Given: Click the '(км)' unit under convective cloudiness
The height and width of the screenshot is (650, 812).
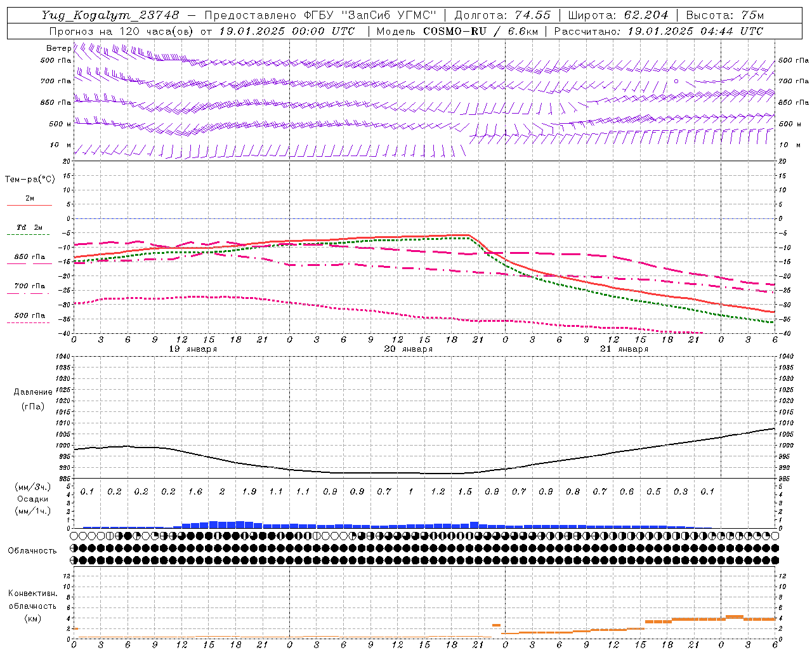Looking at the screenshot, I should [x=32, y=618].
